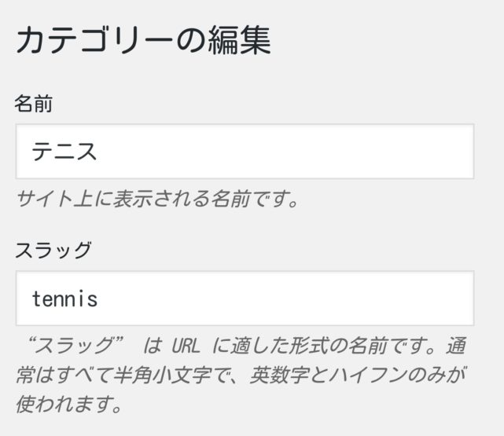Click the 使われます。 final description line
Image resolution: width=504 pixels, height=436 pixels.
pyautogui.click(x=69, y=405)
